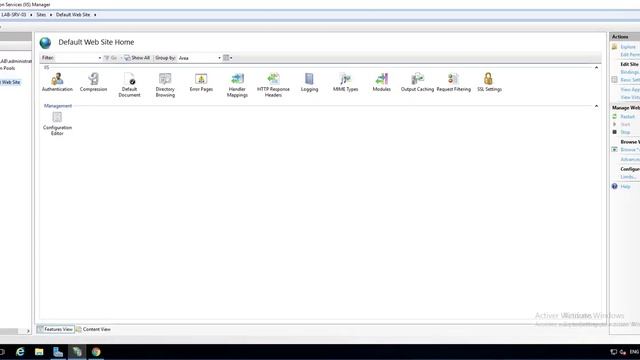
Task: Click the Limits link under Configure
Action: tap(629, 177)
